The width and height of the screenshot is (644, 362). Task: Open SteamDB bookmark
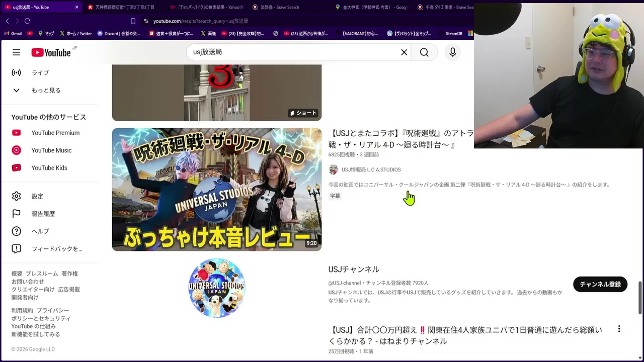[x=450, y=34]
